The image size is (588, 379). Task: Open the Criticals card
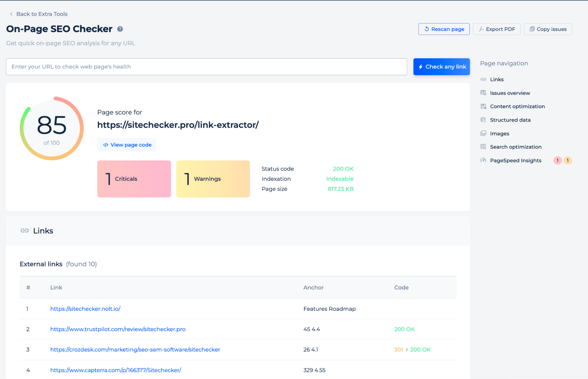click(x=134, y=179)
